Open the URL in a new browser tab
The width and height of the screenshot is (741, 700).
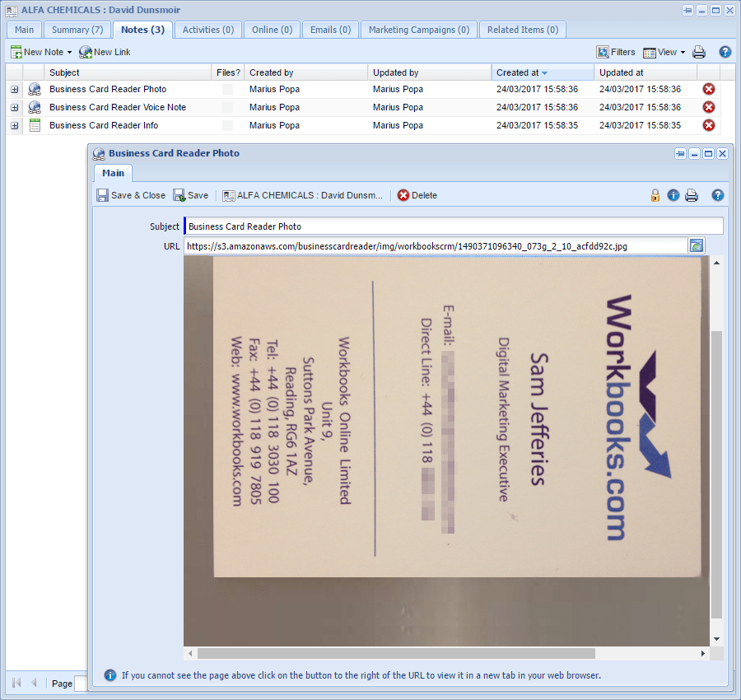[696, 245]
